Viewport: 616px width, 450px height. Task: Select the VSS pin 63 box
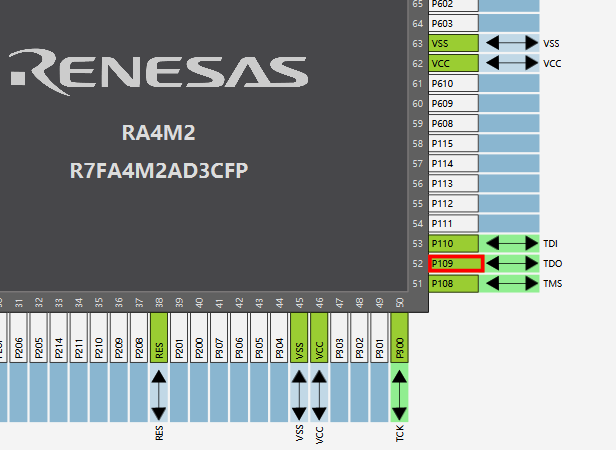pyautogui.click(x=454, y=43)
